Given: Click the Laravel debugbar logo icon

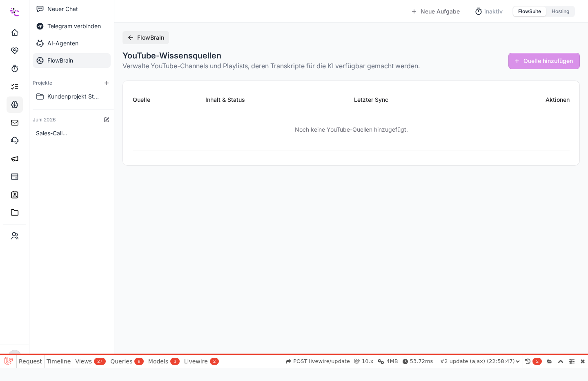Looking at the screenshot, I should [8, 361].
